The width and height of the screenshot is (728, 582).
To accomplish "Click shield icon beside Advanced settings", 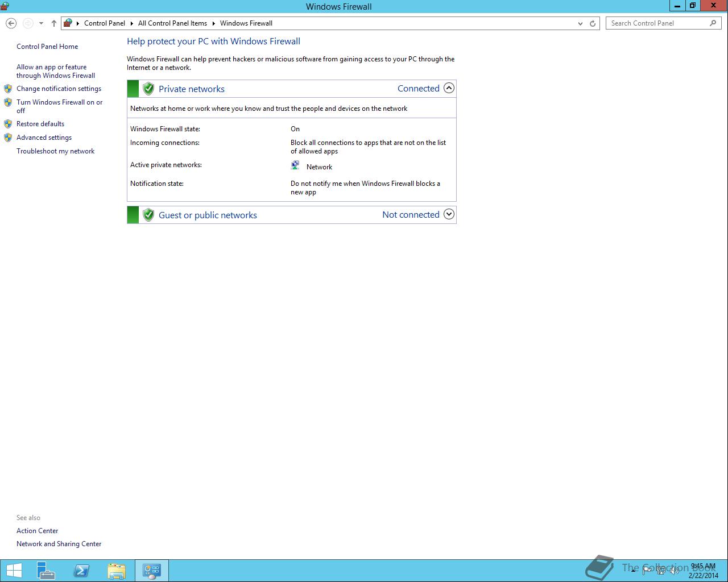I will pyautogui.click(x=8, y=138).
